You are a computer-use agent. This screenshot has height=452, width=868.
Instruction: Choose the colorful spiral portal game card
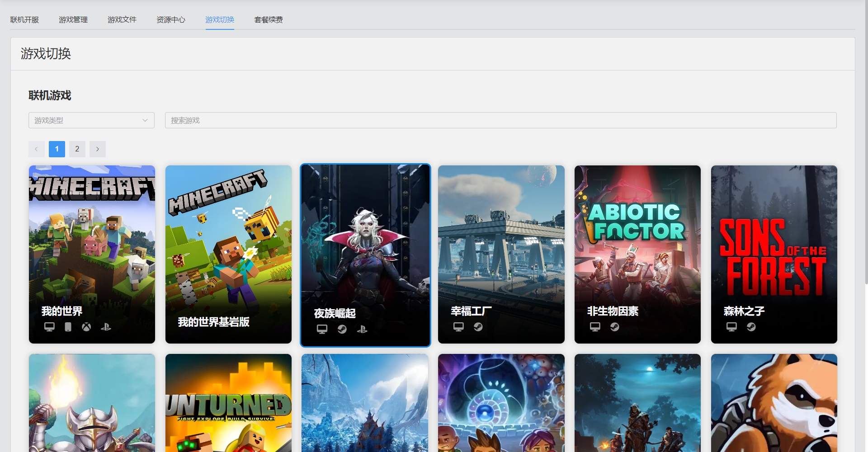click(501, 403)
